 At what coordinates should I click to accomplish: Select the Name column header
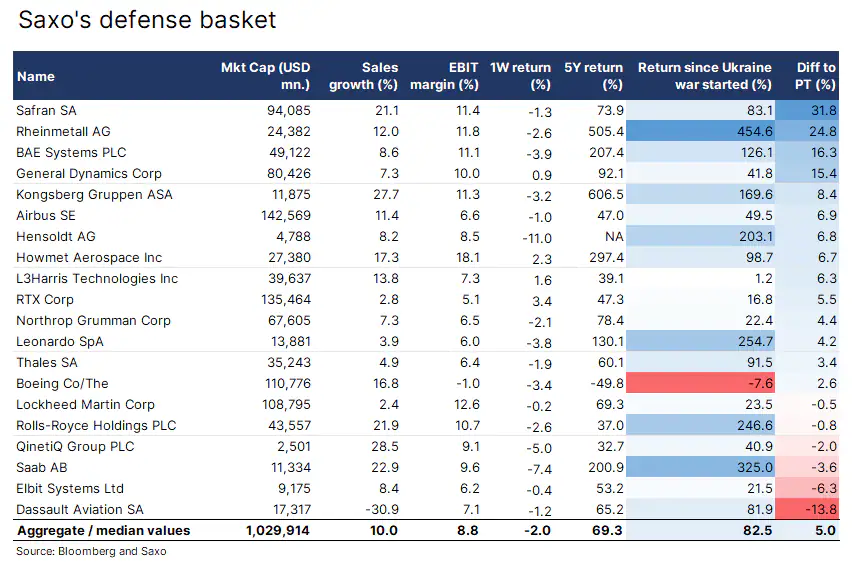click(x=36, y=76)
